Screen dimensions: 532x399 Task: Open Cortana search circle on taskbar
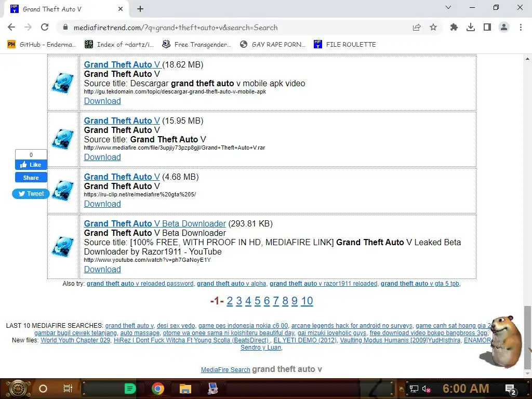pos(43,389)
